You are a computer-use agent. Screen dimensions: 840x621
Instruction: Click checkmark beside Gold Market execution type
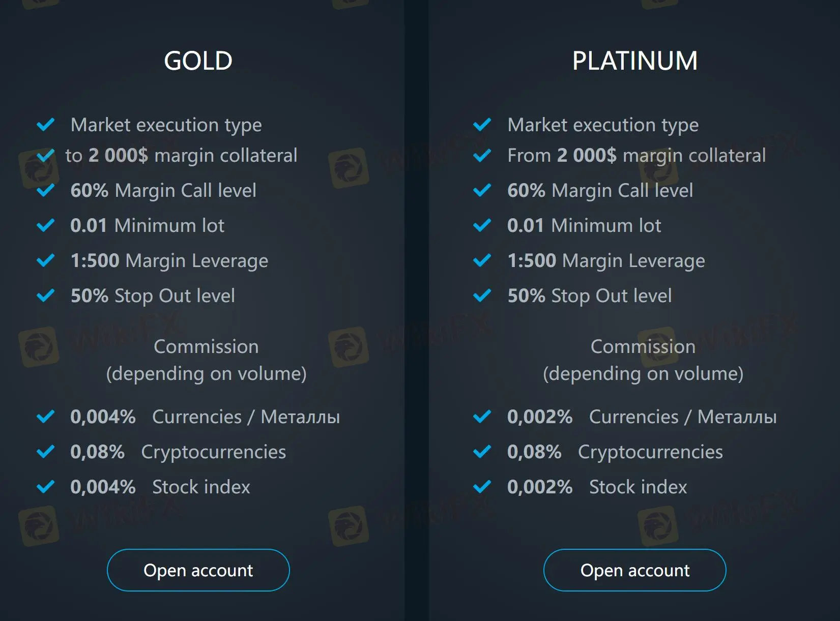(x=46, y=125)
